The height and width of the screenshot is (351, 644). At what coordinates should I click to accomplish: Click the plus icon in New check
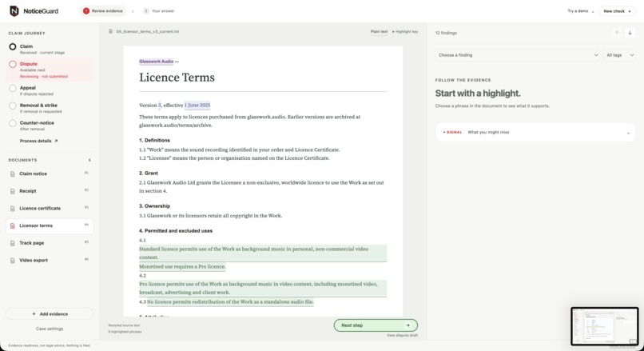click(630, 11)
